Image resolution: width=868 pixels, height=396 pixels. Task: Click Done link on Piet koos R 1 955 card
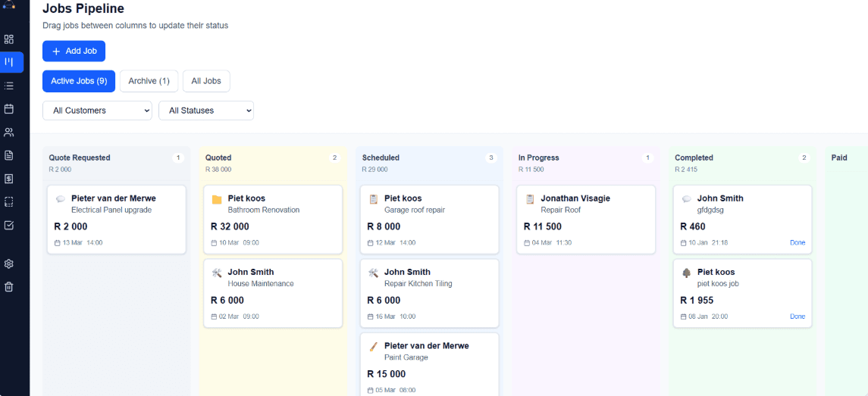pyautogui.click(x=797, y=316)
